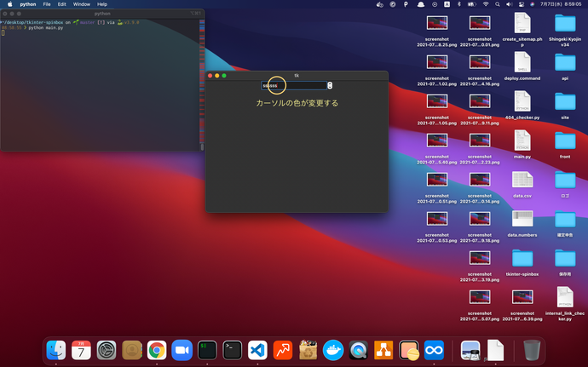Open the white-prompt Terminal app in the Dock

coord(232,350)
